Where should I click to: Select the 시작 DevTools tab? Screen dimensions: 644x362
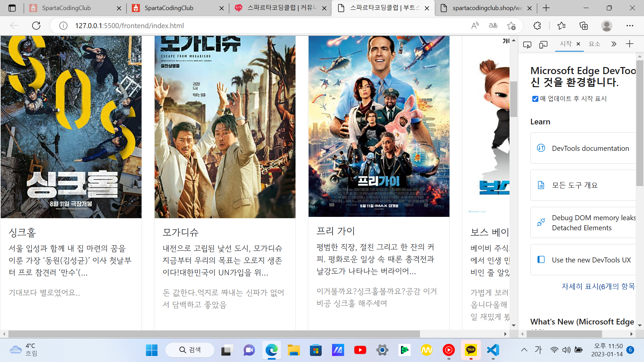point(566,44)
